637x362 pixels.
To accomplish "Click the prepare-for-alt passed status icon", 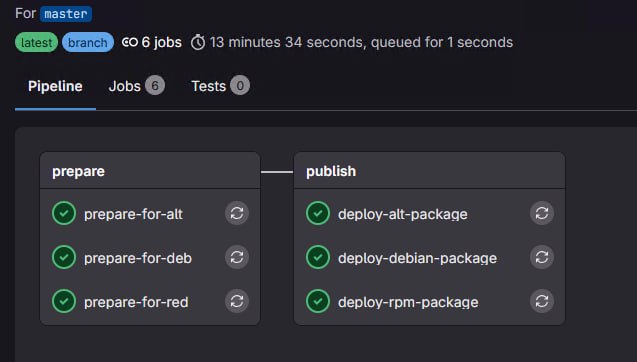I will [x=64, y=213].
